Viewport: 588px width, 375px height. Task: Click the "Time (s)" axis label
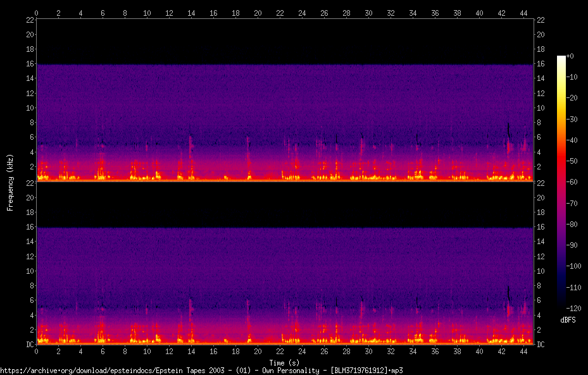point(284,362)
